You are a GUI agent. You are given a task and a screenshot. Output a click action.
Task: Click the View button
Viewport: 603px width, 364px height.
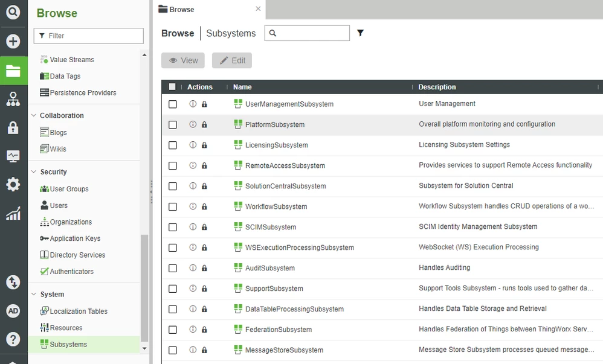point(183,60)
